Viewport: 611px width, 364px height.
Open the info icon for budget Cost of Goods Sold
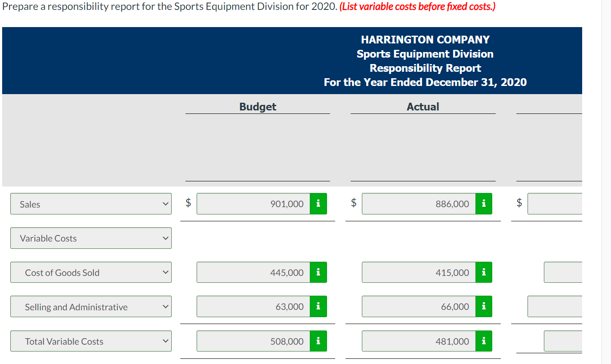318,272
